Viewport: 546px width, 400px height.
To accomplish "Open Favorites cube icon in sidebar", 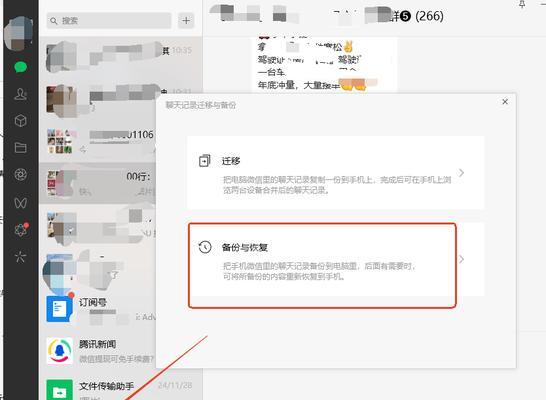I will click(x=21, y=121).
